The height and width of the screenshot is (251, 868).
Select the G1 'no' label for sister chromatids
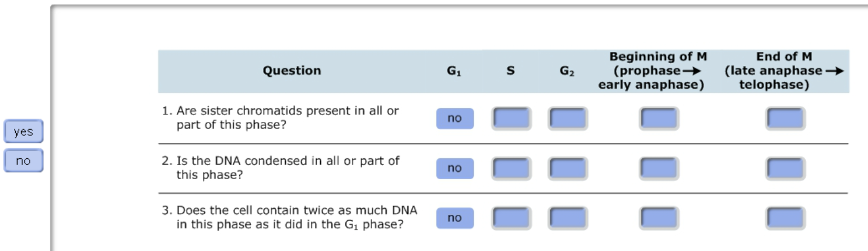[x=454, y=118]
